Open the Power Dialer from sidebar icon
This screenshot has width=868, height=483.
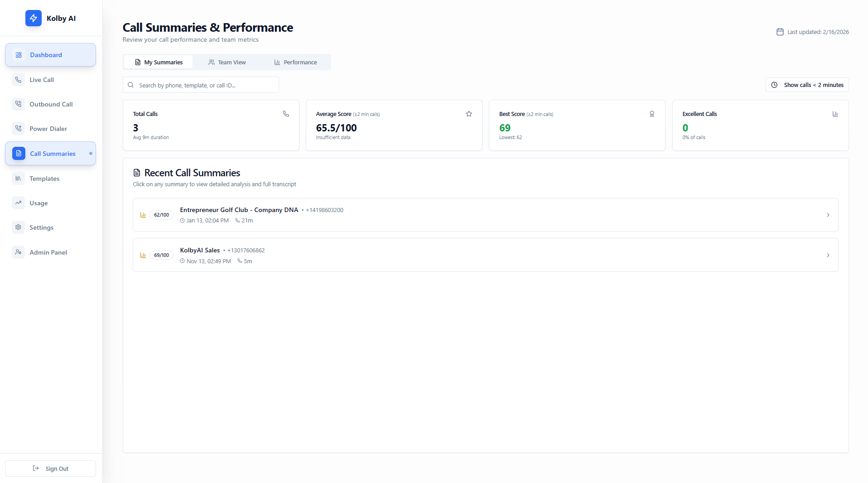(x=18, y=128)
